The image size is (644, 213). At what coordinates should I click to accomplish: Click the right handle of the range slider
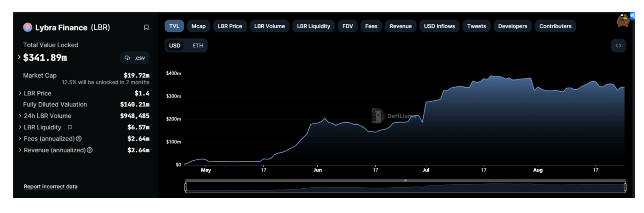coord(625,187)
